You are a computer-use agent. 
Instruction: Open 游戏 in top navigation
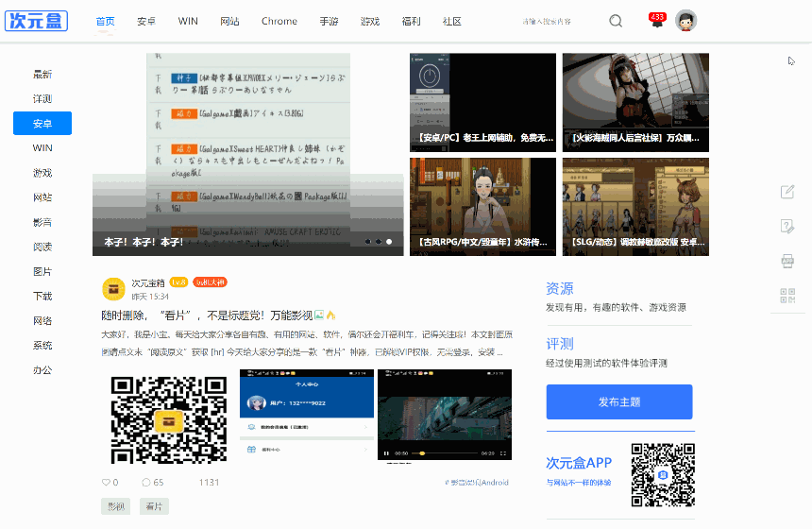(x=370, y=21)
